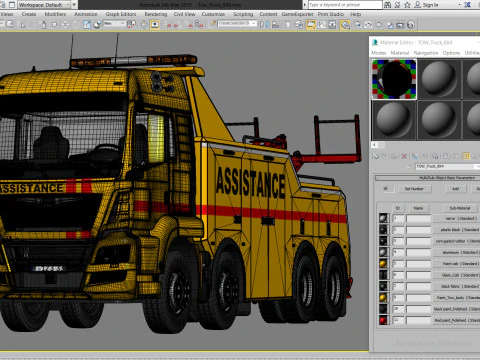This screenshot has height=360, width=480.
Task: Click the Align tool icon
Action: 275,25
